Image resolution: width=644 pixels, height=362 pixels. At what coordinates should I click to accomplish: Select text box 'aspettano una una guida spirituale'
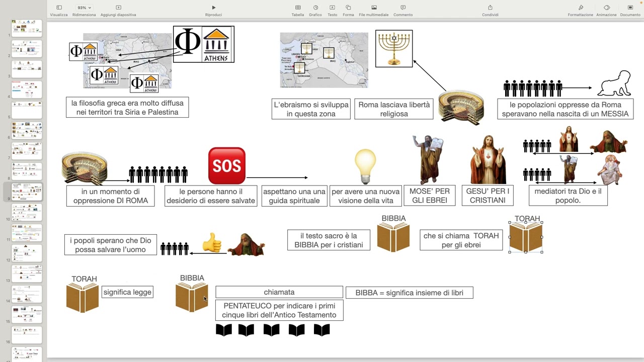coord(294,196)
